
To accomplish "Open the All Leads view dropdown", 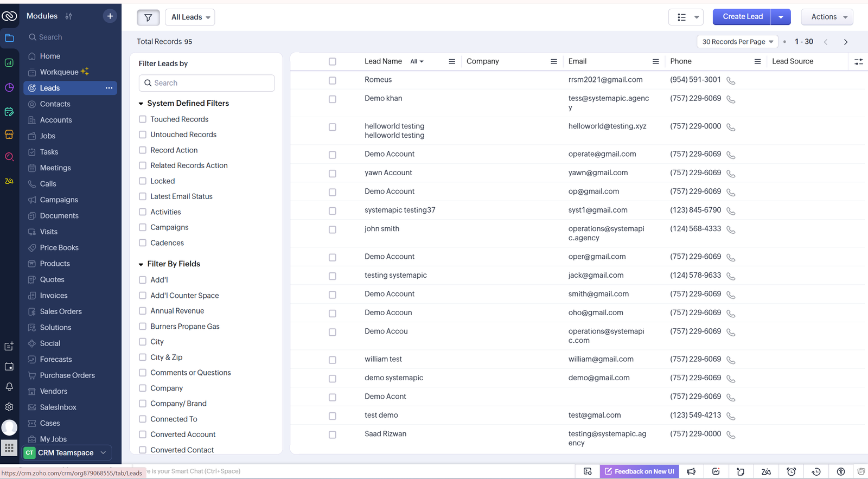I will [x=190, y=17].
